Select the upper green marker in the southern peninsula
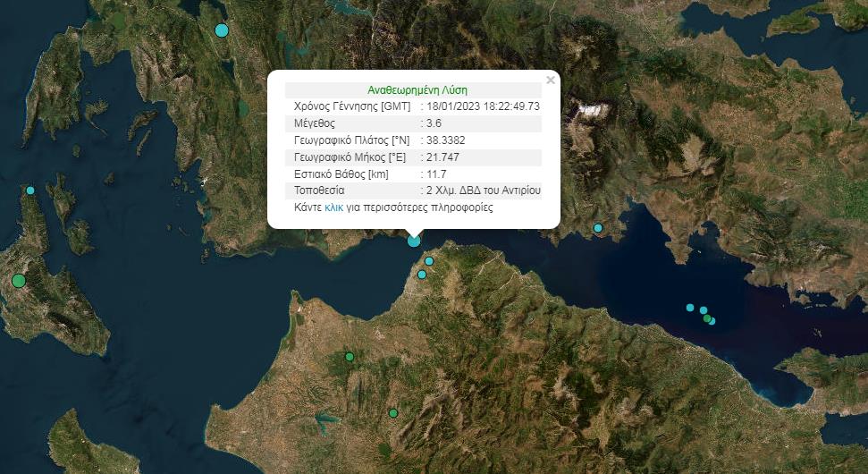868x474 pixels. pos(350,357)
